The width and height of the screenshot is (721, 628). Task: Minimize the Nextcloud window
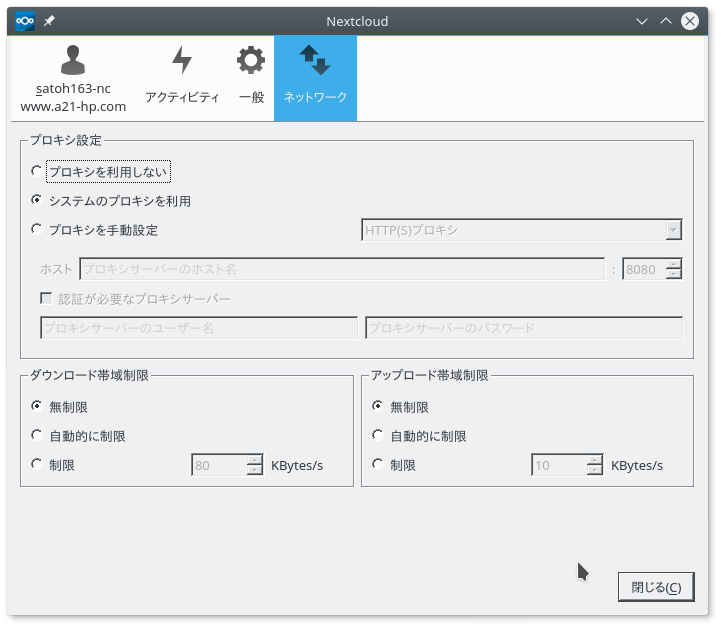[642, 21]
